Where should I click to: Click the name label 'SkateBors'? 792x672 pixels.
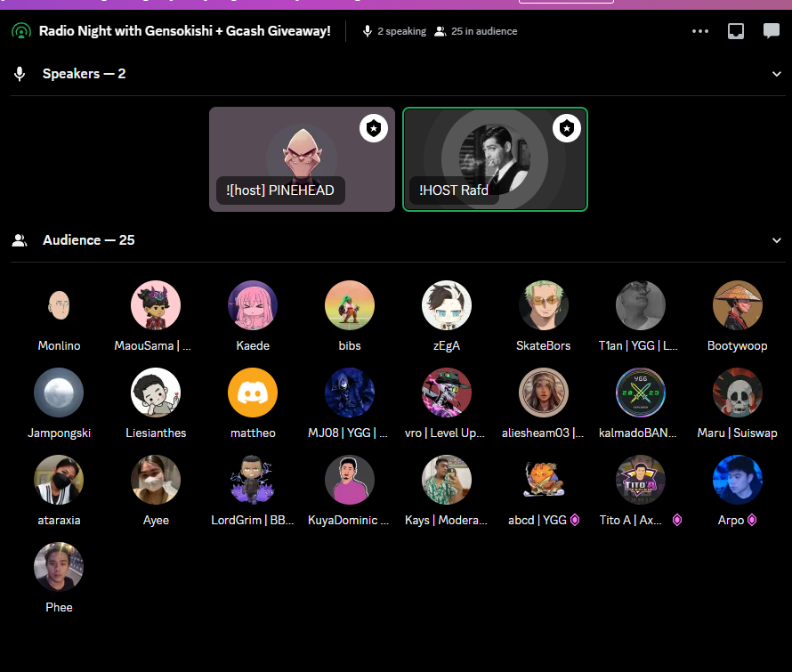[544, 345]
